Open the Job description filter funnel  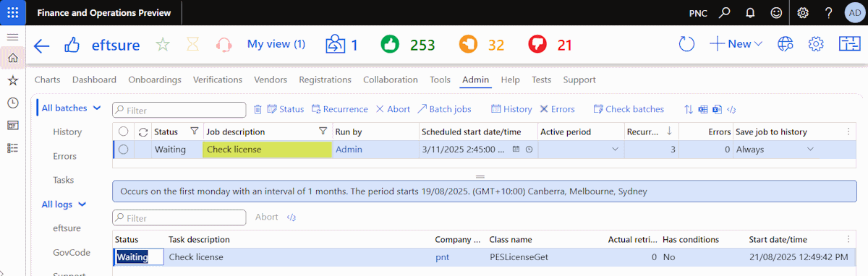[323, 131]
